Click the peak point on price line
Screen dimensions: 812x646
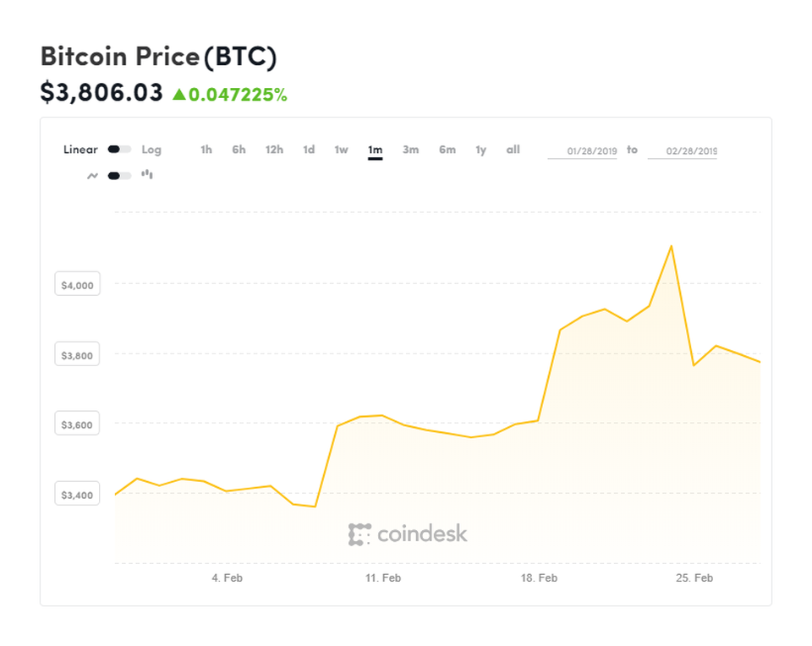(672, 246)
